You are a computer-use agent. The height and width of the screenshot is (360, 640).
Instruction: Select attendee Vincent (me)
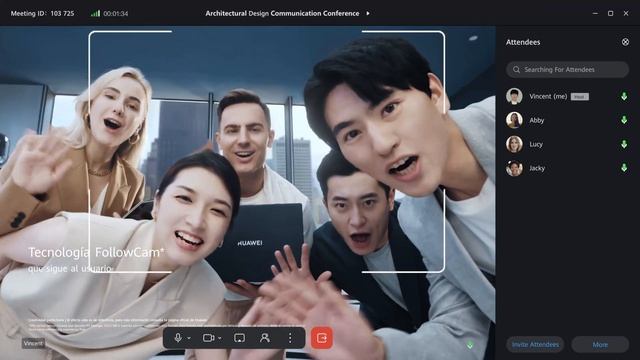click(x=567, y=96)
